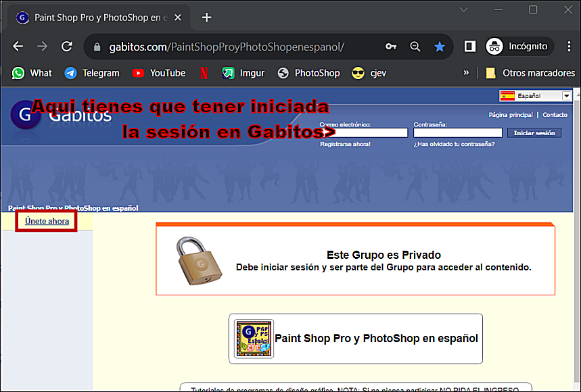
Task: Focus the Contraseña field
Action: pyautogui.click(x=458, y=132)
